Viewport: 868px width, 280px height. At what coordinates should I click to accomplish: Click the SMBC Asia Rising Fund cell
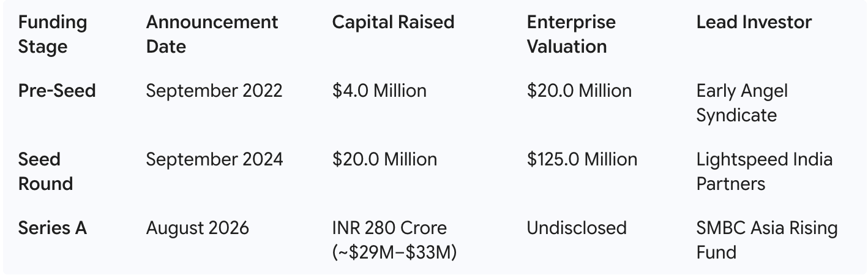coord(767,240)
